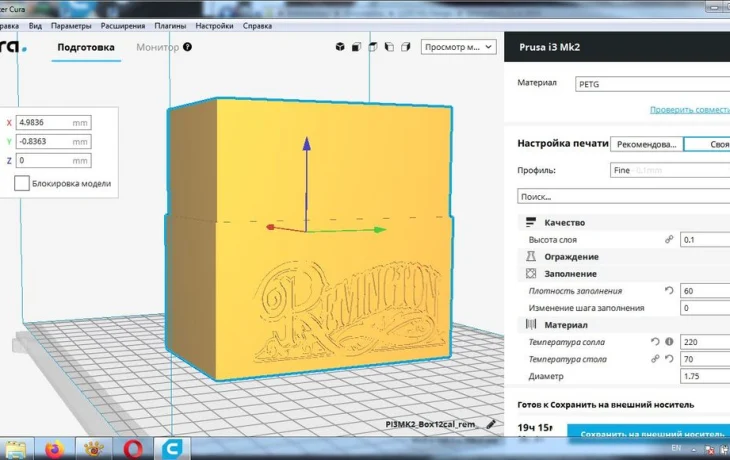
Task: Switch to right side view cube icon
Action: point(406,47)
